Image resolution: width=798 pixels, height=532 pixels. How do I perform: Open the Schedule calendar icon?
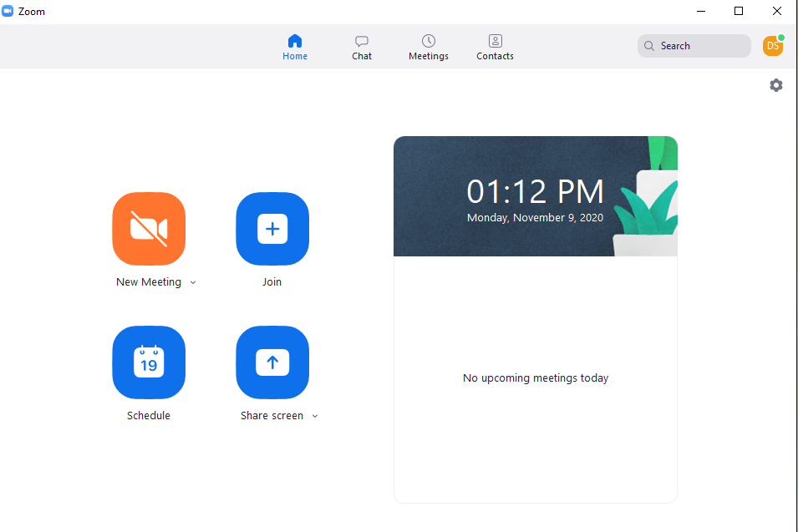[x=149, y=362]
